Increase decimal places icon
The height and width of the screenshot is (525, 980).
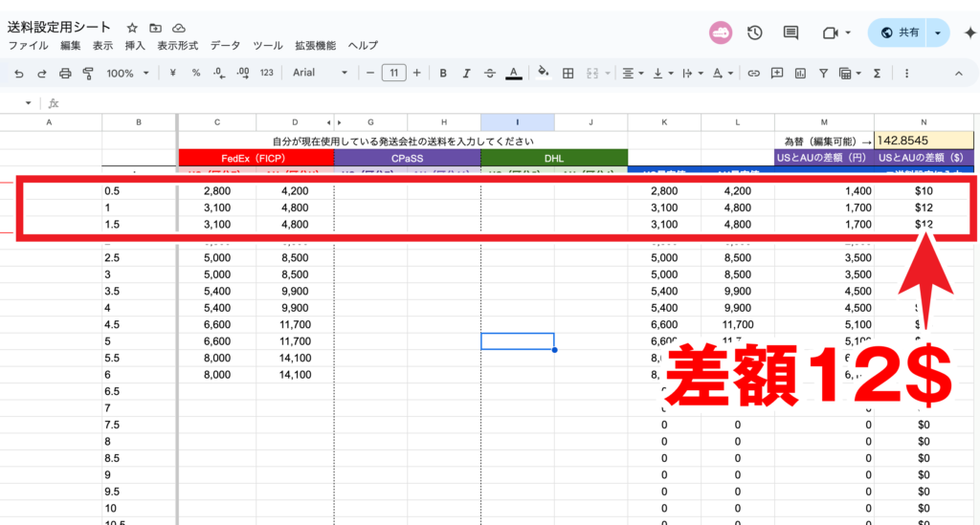243,73
